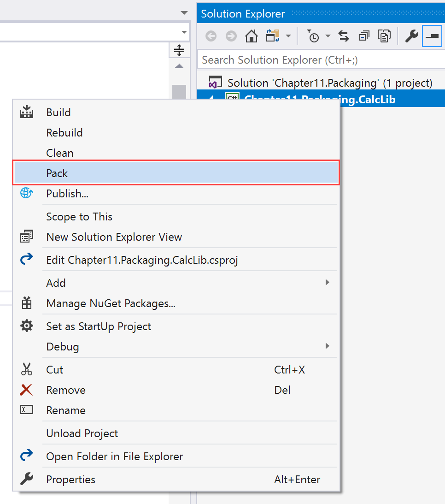The height and width of the screenshot is (504, 445).
Task: Select Edit Chapter11.Packaging.CalcLib.csproj
Action: (142, 260)
